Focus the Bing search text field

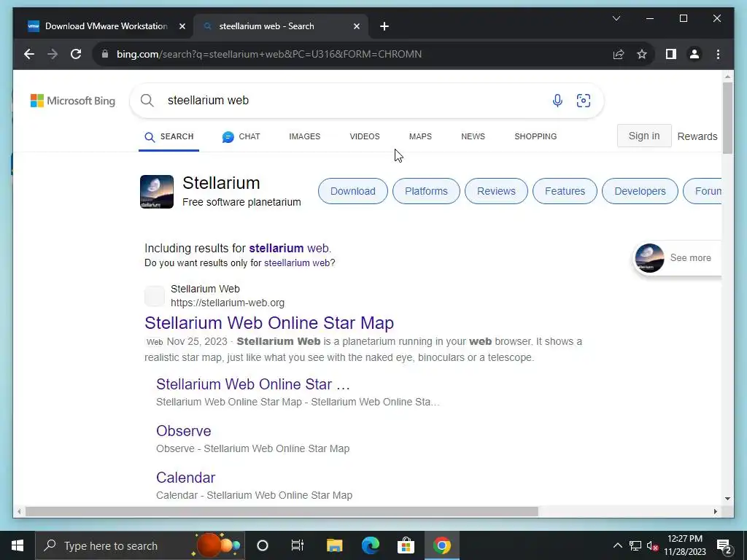pos(352,101)
